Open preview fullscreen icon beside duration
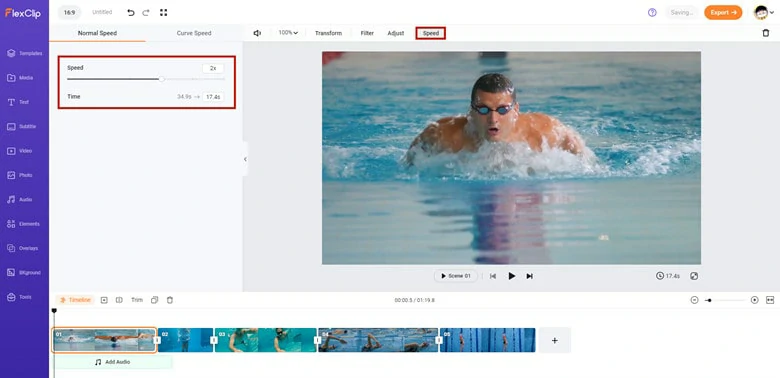 point(694,276)
